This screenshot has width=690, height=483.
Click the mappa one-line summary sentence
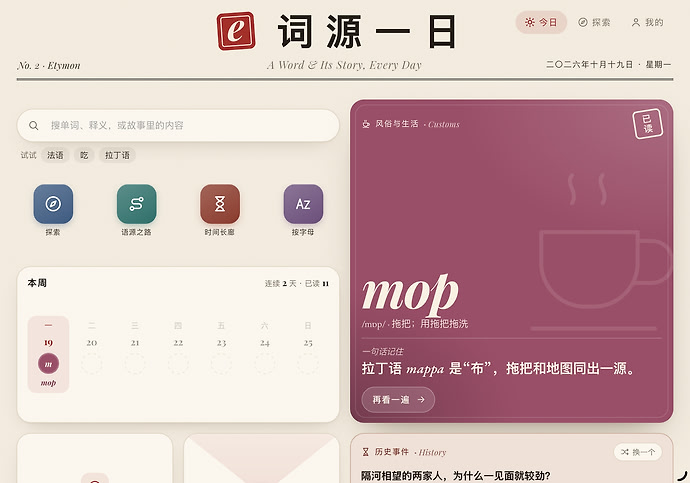coord(499,368)
